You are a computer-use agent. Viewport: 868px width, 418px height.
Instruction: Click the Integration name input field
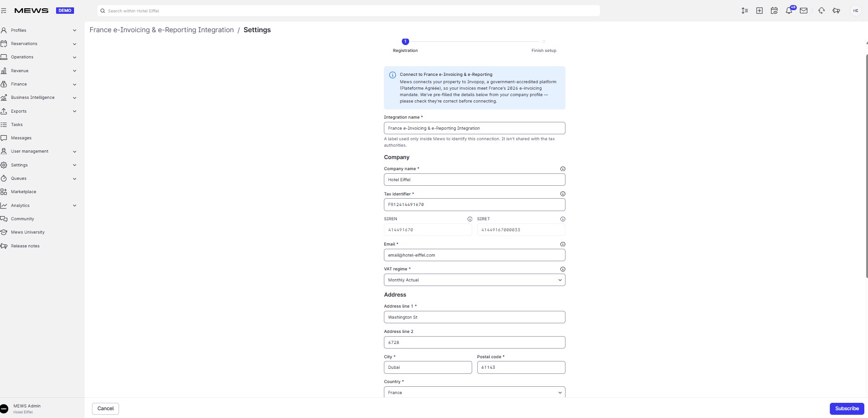[x=474, y=128]
